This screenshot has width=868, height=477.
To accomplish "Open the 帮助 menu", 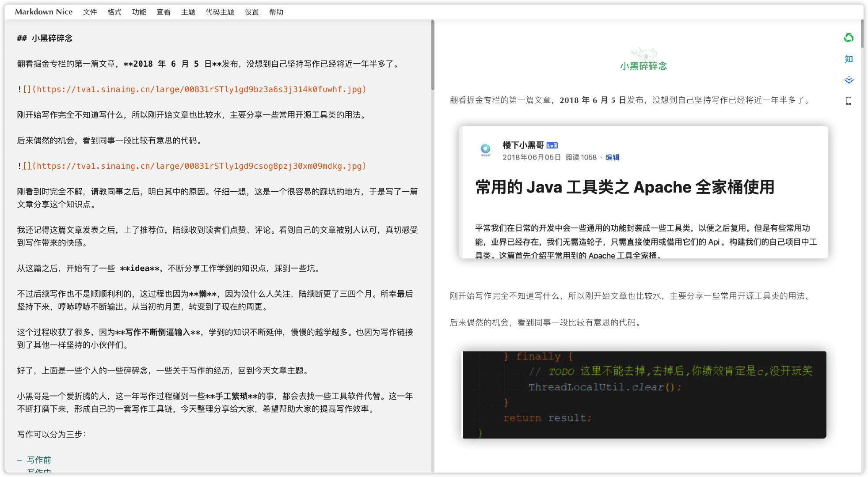I will [276, 12].
